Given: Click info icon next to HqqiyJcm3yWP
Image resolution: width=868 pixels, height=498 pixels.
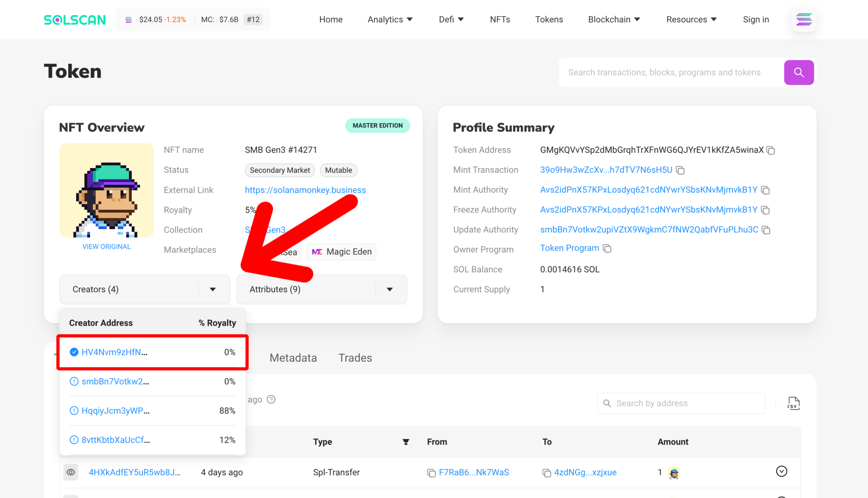Looking at the screenshot, I should pyautogui.click(x=74, y=411).
